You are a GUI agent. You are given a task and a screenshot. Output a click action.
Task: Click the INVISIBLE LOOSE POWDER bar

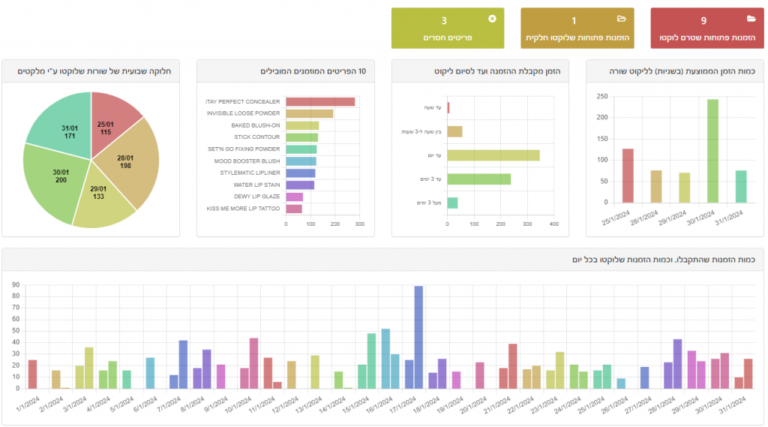click(x=309, y=113)
